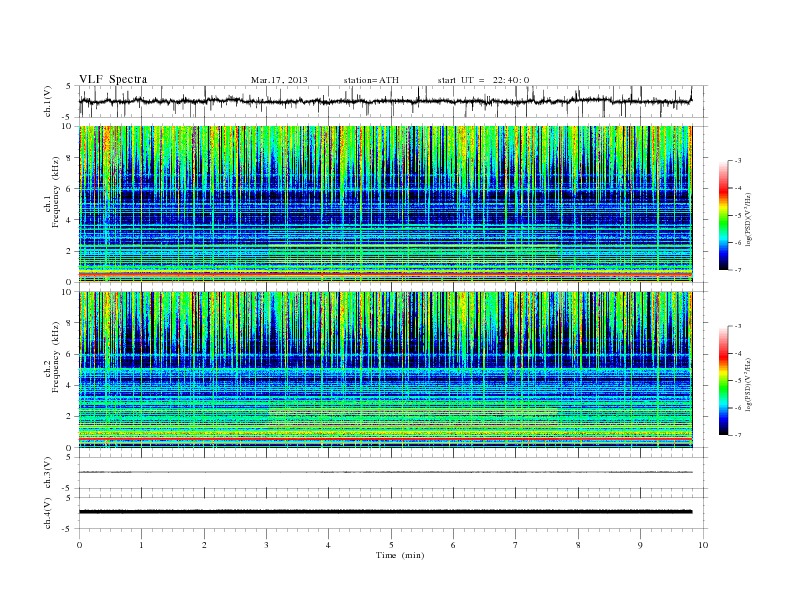Click inside the ch.2 spectrogram panel

(x=385, y=370)
